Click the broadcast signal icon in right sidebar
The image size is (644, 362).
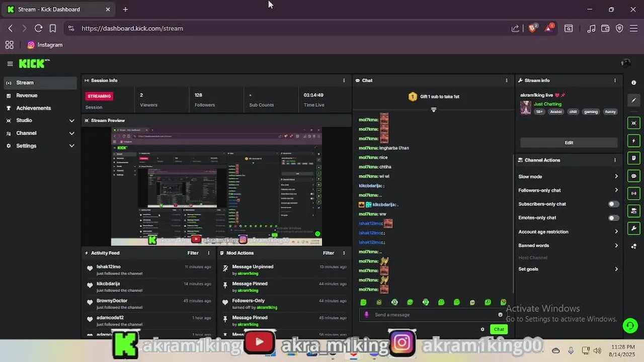(633, 193)
